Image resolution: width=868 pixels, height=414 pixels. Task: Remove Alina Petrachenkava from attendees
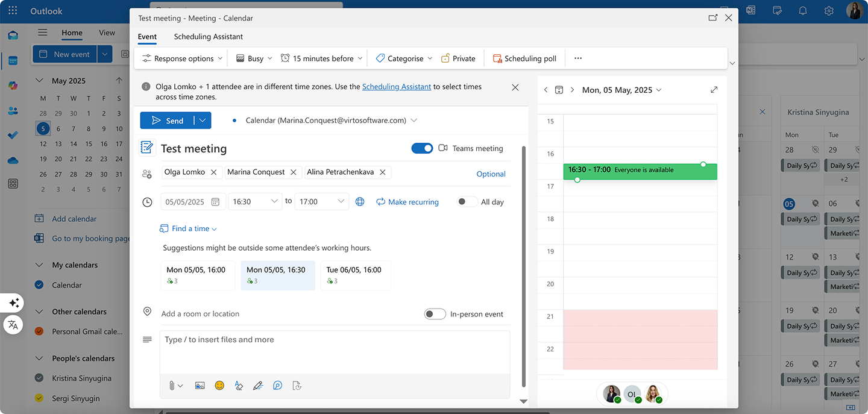(382, 172)
